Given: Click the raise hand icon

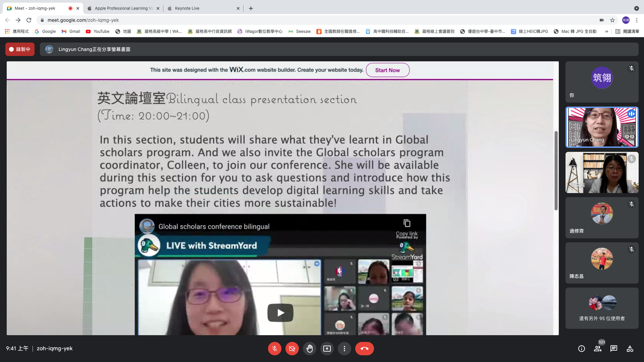Looking at the screenshot, I should click(x=309, y=349).
